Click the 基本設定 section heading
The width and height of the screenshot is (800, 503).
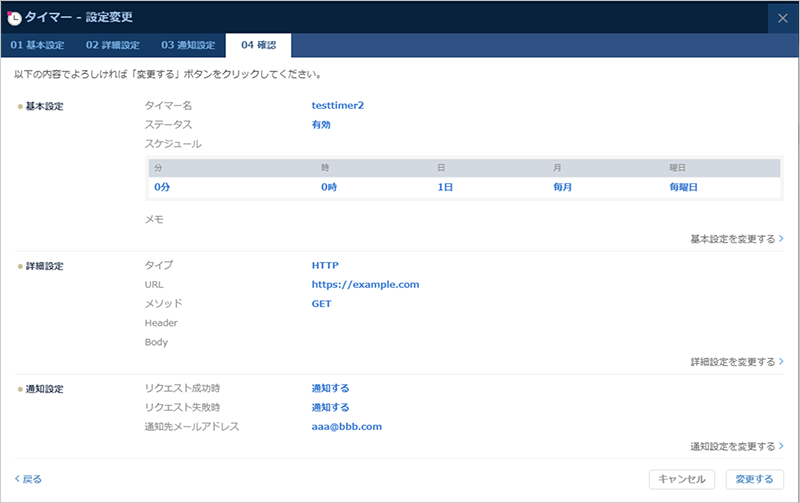44,106
